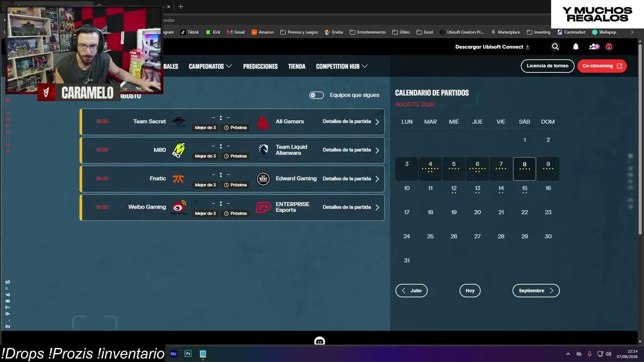Image resolution: width=644 pixels, height=362 pixels.
Task: Open the Discord icon at the page bottom
Action: 319,341
